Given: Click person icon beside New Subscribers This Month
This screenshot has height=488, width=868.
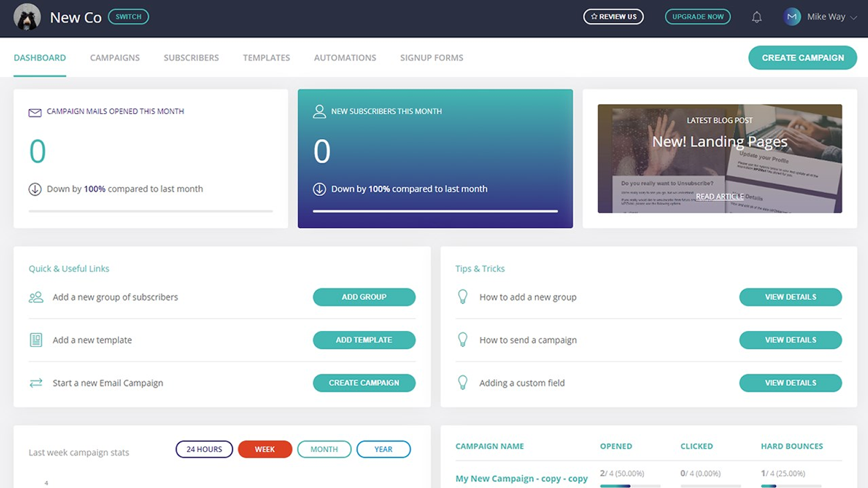Looking at the screenshot, I should 320,112.
